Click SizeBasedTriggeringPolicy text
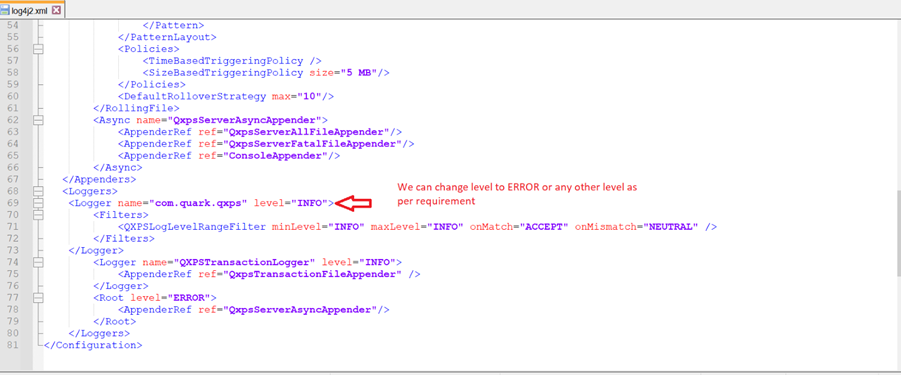 225,73
